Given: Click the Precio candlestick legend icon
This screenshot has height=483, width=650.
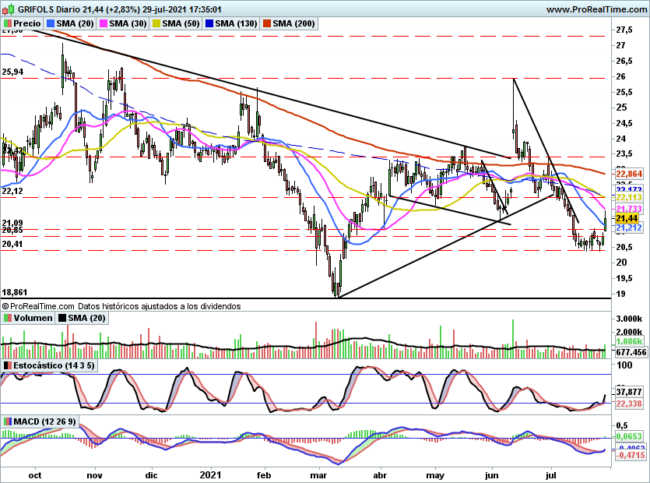Looking at the screenshot, I should pos(7,24).
